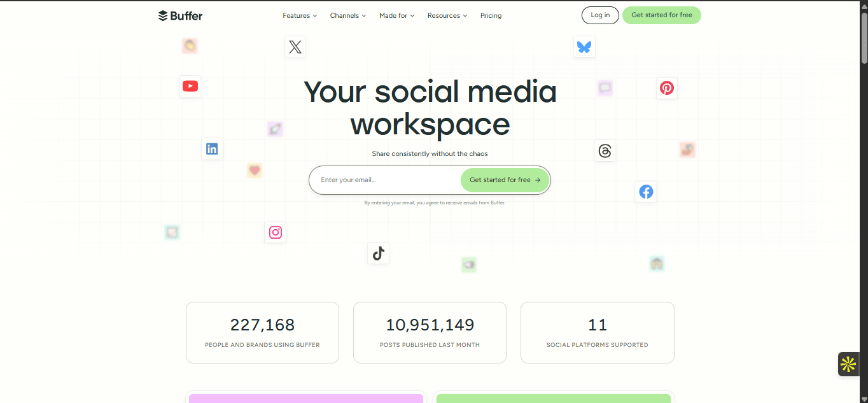The image size is (868, 403).
Task: Click the 'Your social media workspace' heading
Action: [x=430, y=108]
